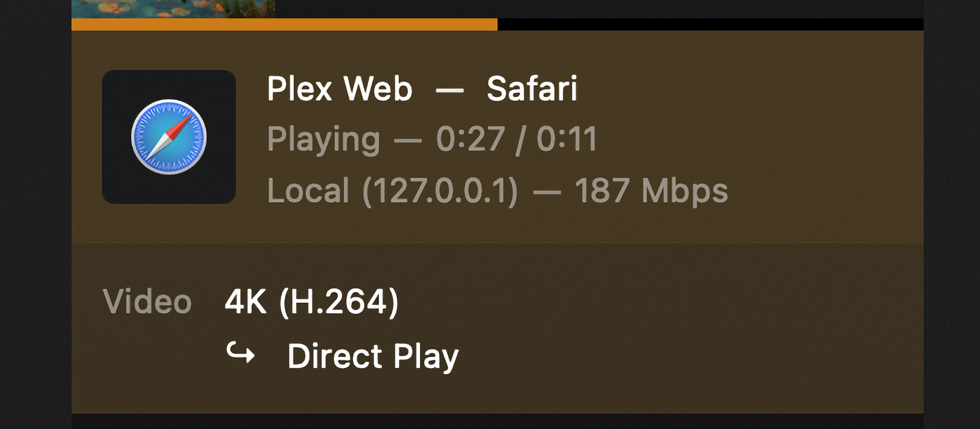Click the "Plex Web" player name
Screen dimensions: 980x429
(x=339, y=90)
